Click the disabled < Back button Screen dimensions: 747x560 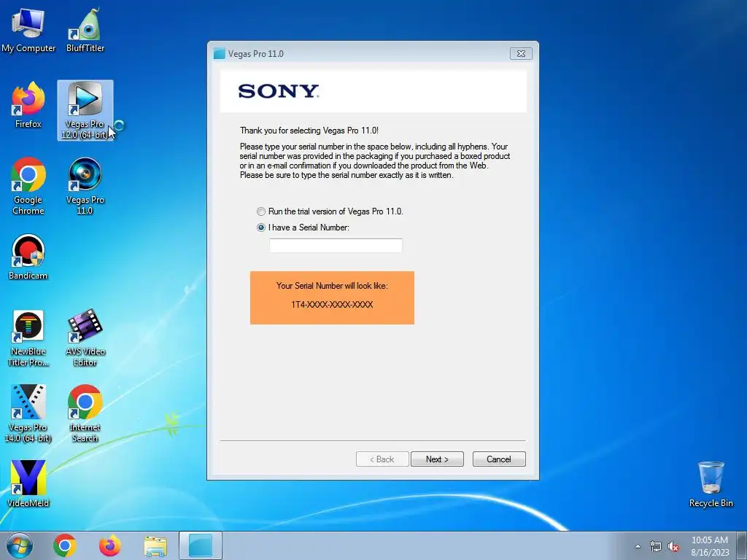coord(382,459)
